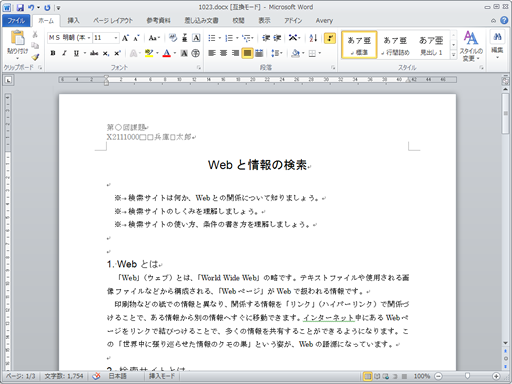The image size is (512, 384).
Task: Open numbering list dropdown arrow
Action: click(x=237, y=38)
